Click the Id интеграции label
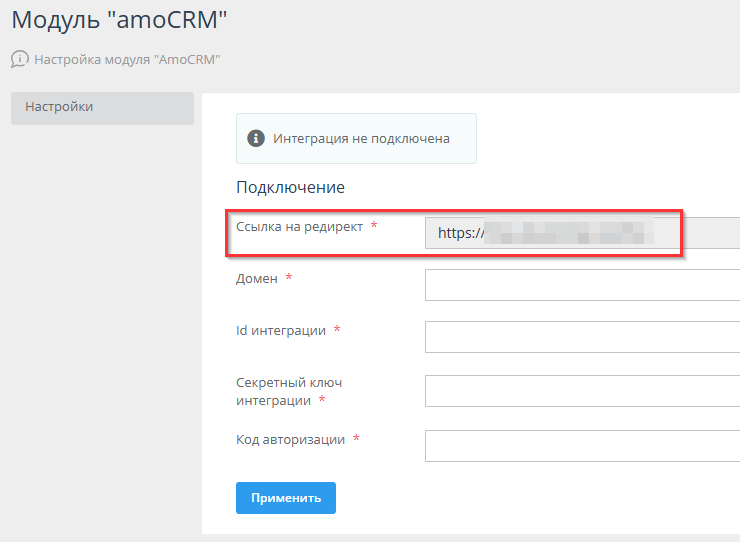The image size is (740, 542). click(281, 330)
